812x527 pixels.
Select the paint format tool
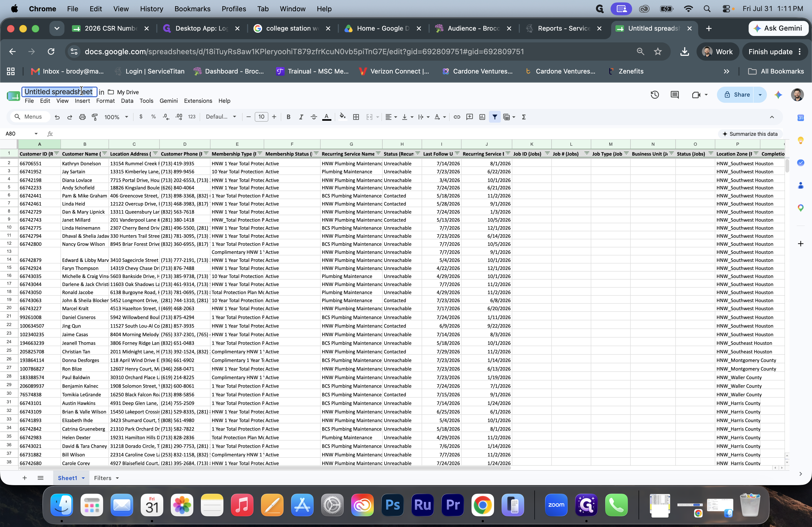(x=95, y=117)
